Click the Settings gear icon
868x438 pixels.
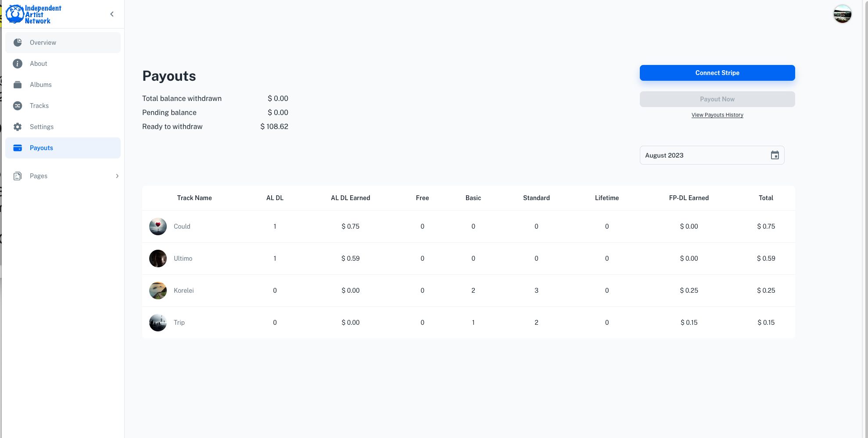point(18,127)
